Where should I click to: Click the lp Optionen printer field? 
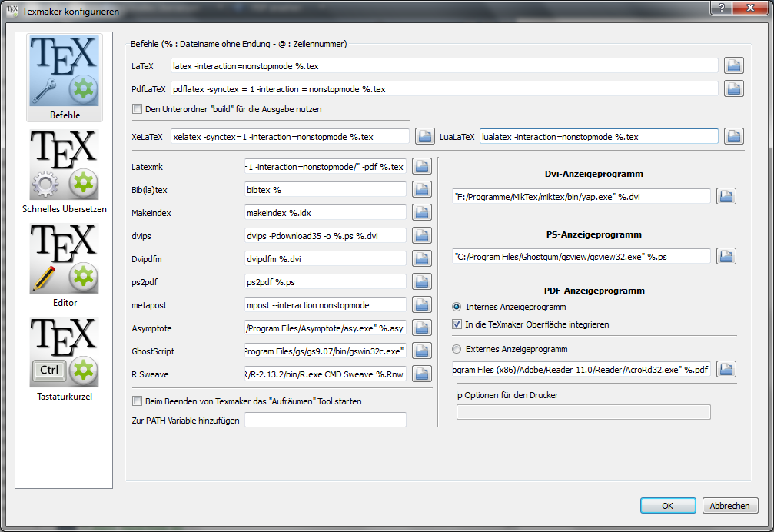pyautogui.click(x=583, y=412)
